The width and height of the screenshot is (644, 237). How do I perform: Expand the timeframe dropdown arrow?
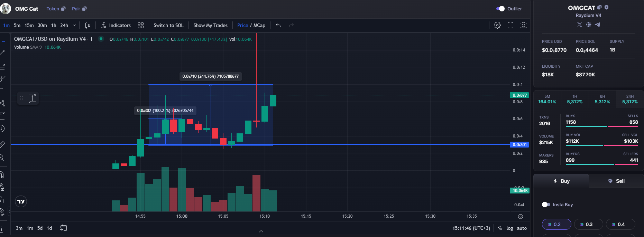point(74,25)
